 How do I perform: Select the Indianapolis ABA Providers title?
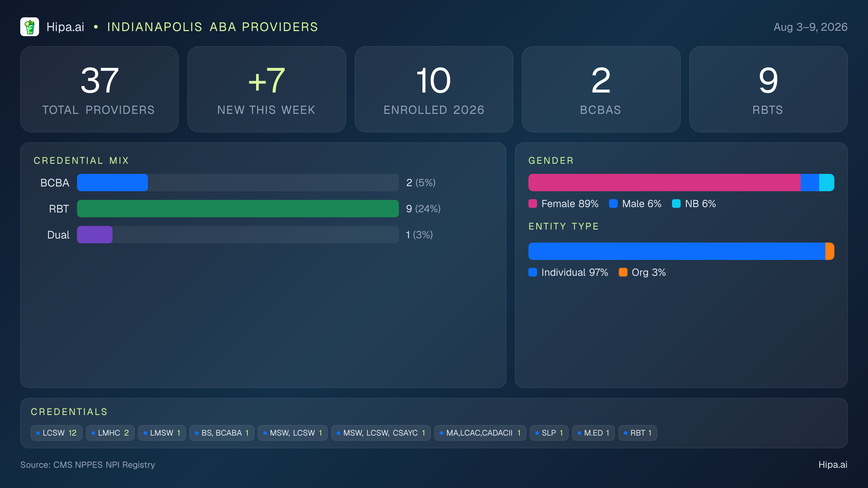(212, 27)
